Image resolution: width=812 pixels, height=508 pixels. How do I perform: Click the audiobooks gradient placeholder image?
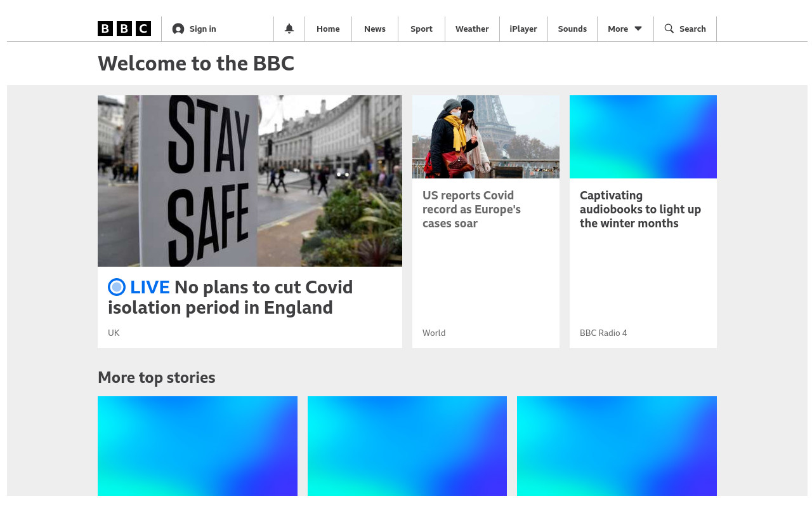pyautogui.click(x=643, y=137)
